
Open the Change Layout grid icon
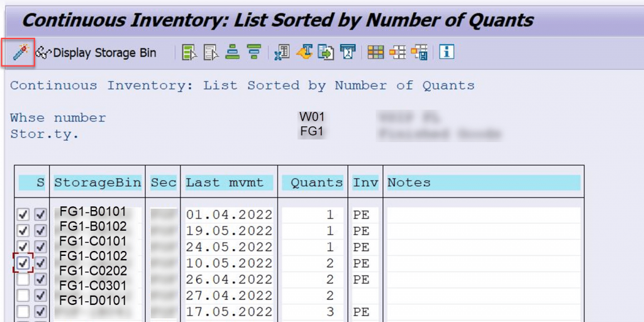(x=375, y=53)
